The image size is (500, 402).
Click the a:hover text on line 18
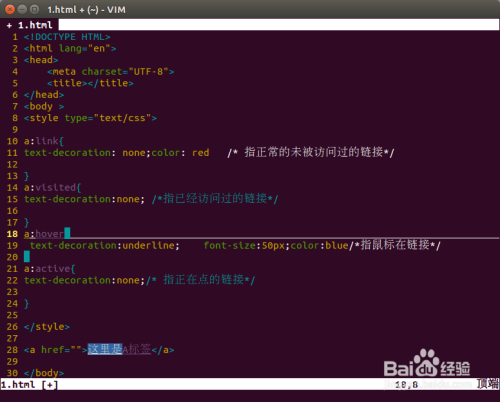point(44,234)
